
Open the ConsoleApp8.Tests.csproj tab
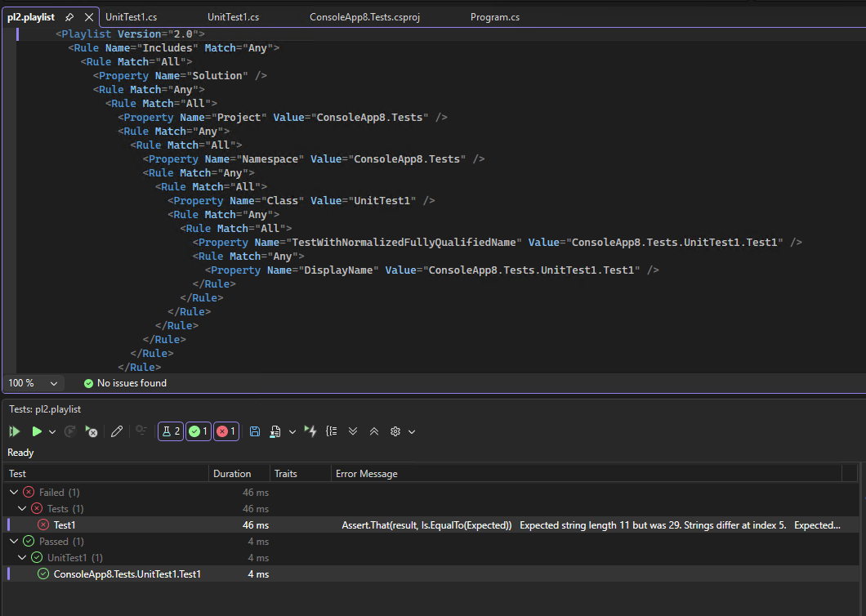click(364, 16)
